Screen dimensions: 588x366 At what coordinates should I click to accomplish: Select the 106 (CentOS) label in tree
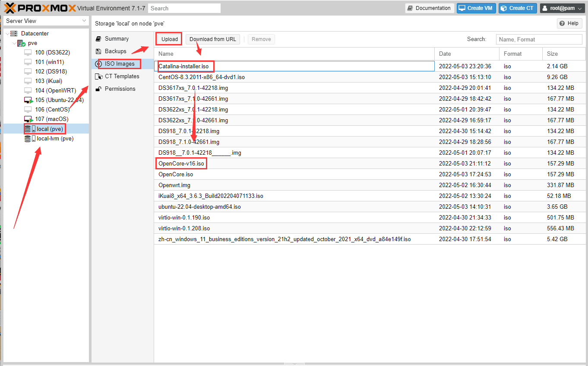(x=52, y=109)
